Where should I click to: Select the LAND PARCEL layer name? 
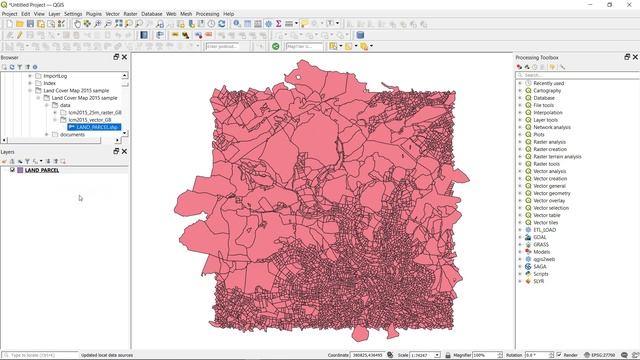pos(42,170)
